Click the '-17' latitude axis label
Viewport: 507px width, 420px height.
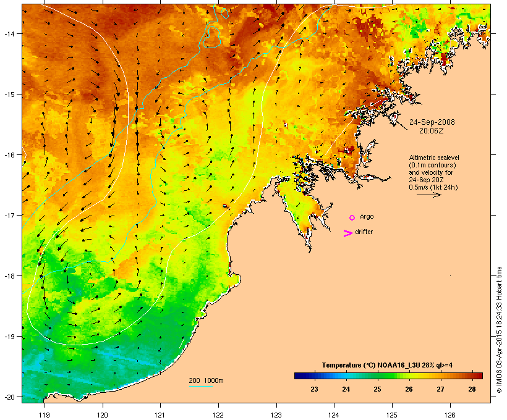pyautogui.click(x=9, y=215)
